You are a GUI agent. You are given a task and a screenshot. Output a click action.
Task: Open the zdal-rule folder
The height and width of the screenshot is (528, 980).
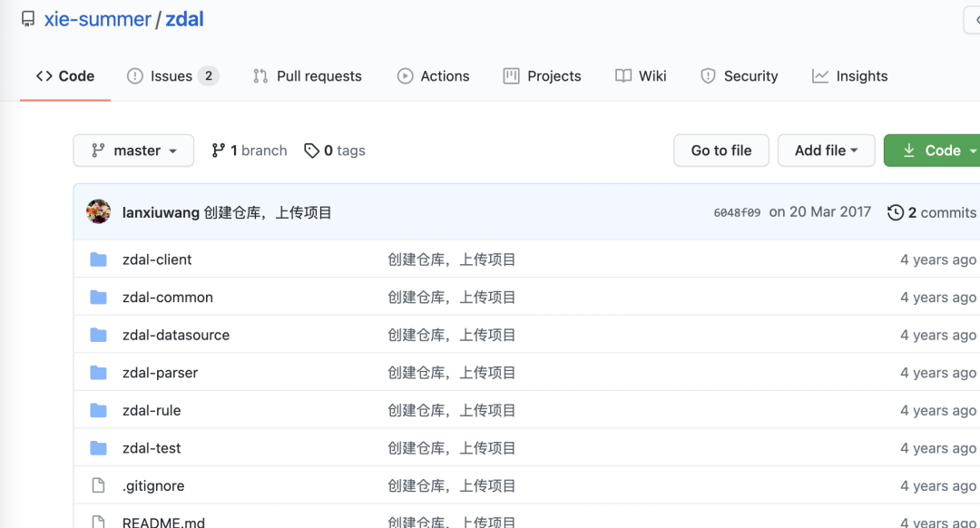pyautogui.click(x=152, y=411)
